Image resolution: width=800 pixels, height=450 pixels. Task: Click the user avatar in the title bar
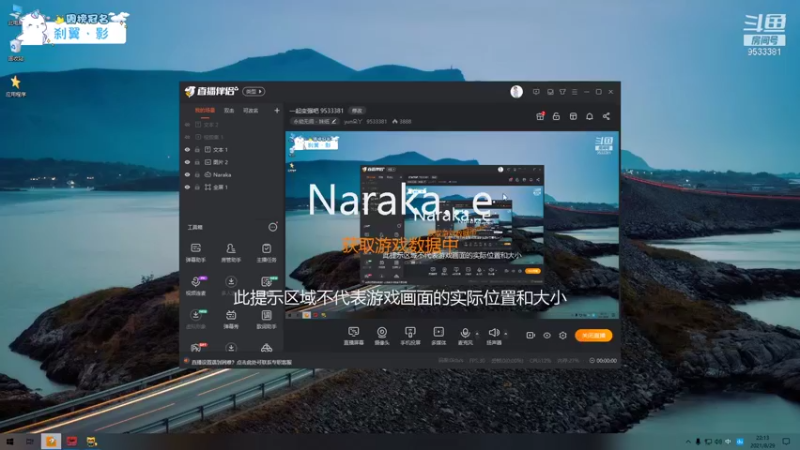point(516,92)
